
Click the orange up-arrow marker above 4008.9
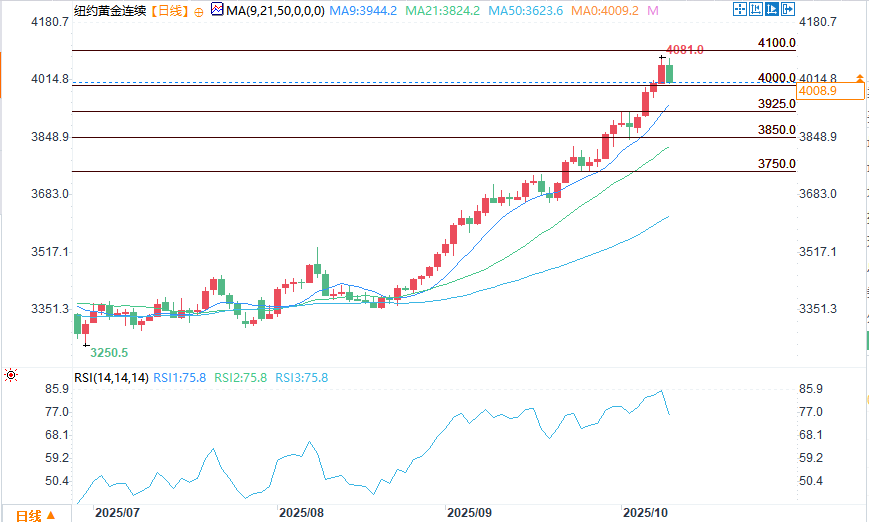coord(860,78)
